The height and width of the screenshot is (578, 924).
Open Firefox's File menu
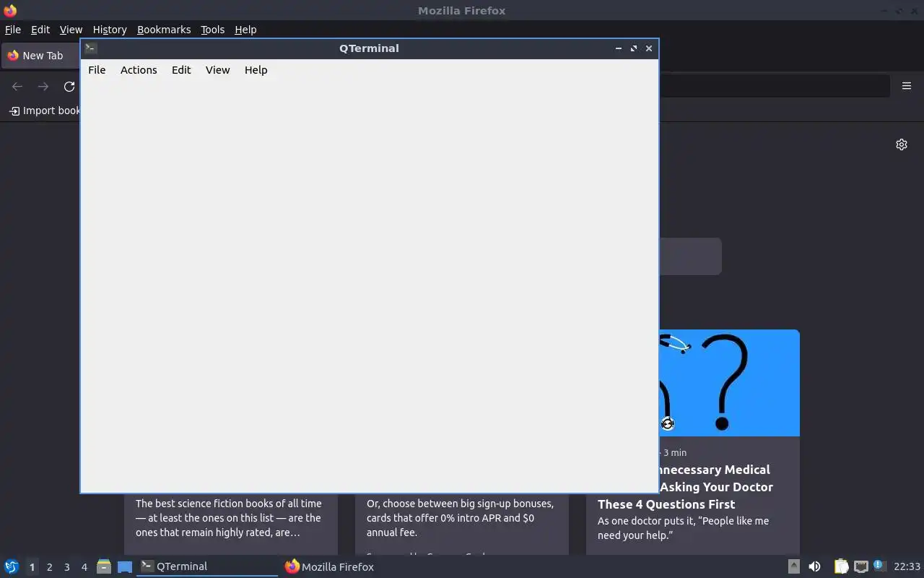(x=13, y=30)
